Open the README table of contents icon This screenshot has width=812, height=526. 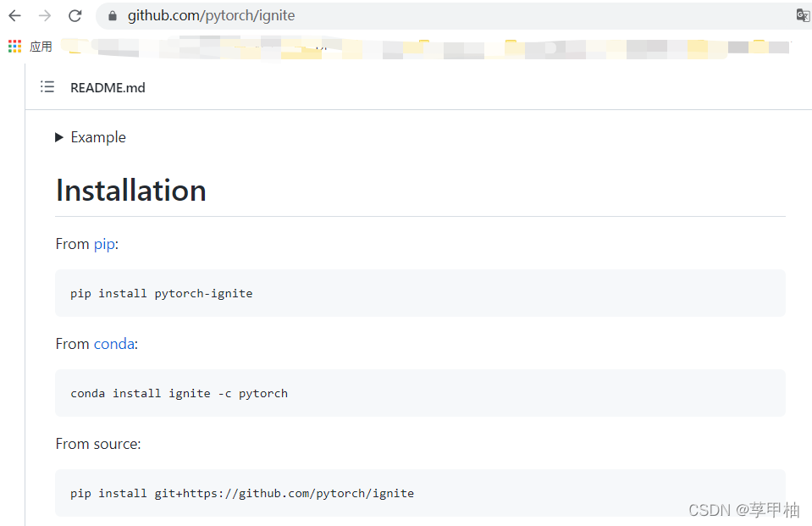click(47, 87)
